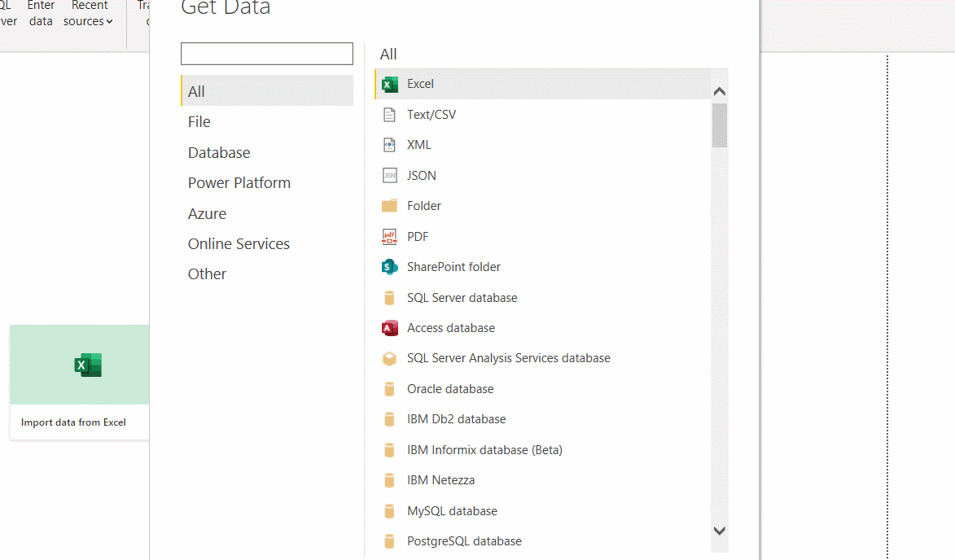This screenshot has width=955, height=560.
Task: Click the scroll up arrow of connector list
Action: [719, 91]
